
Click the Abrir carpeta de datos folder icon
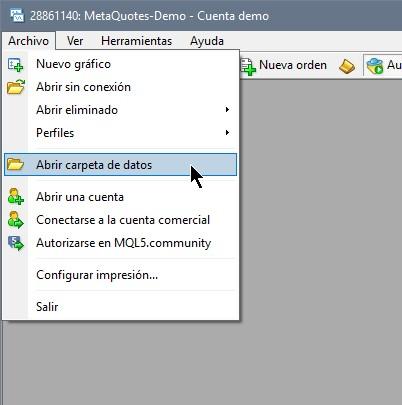pos(15,164)
